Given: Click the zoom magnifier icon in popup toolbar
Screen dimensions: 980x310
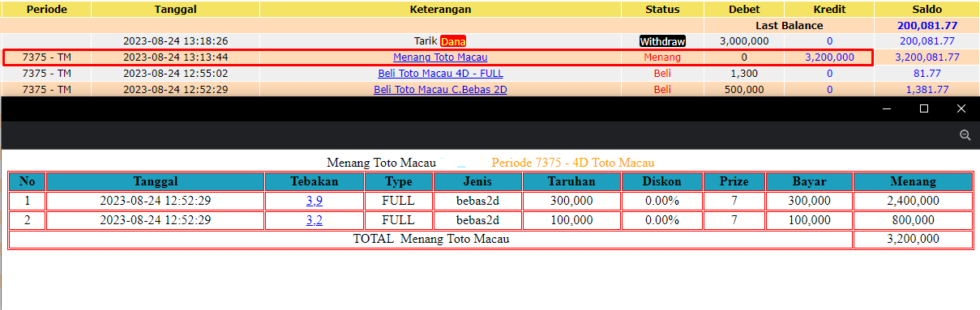Looking at the screenshot, I should coord(965,135).
